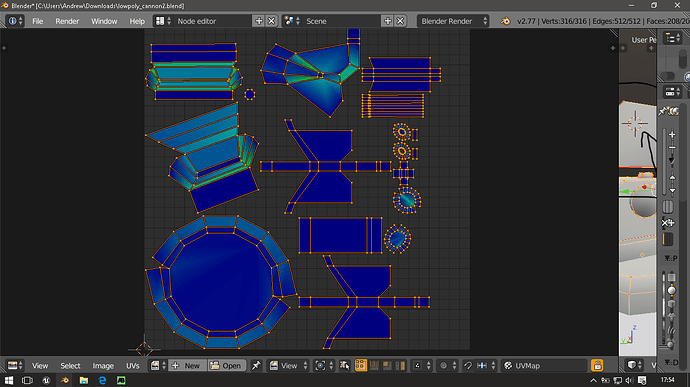The height and width of the screenshot is (387, 690).
Task: Open the Window menu
Action: [104, 21]
